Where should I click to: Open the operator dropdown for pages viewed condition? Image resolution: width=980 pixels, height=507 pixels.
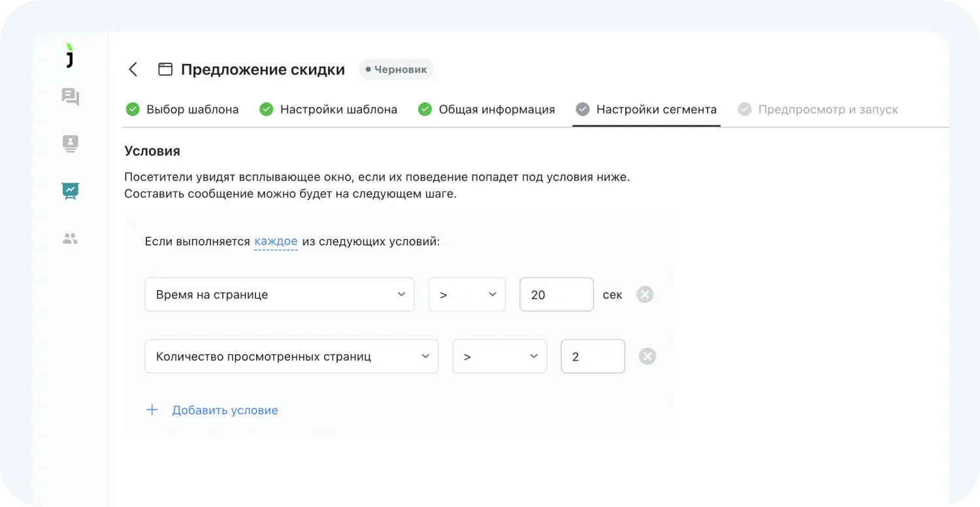(499, 357)
